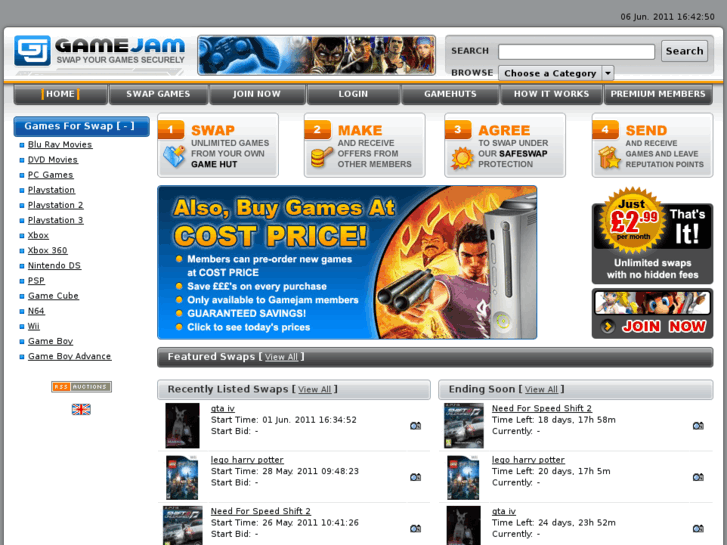Open the Xbox category link
727x545 pixels.
click(x=38, y=236)
